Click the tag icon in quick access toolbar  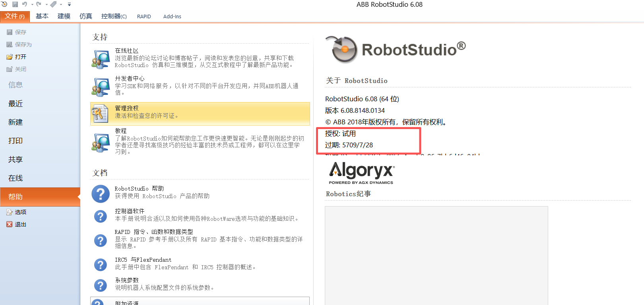53,4
